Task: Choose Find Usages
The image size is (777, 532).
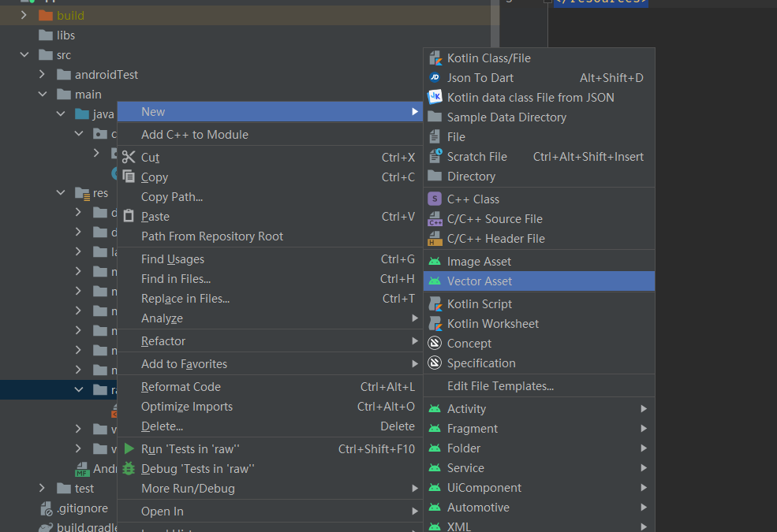Action: point(270,259)
